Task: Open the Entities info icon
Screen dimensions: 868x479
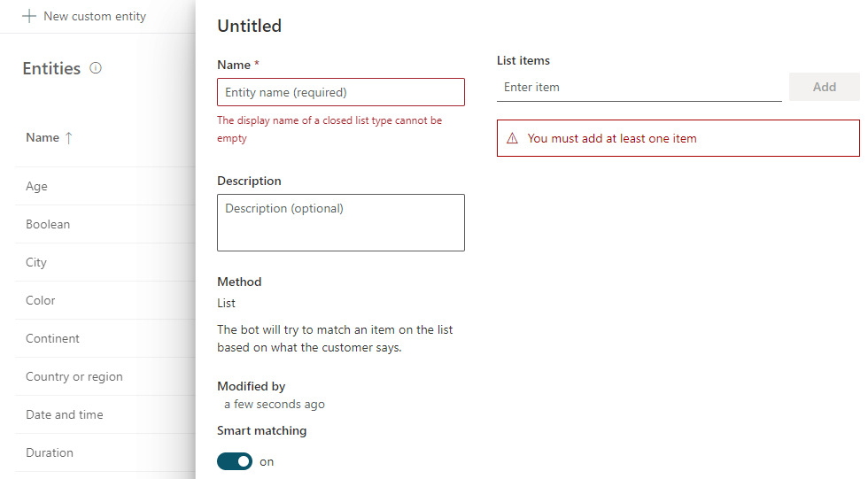Action: (96, 68)
